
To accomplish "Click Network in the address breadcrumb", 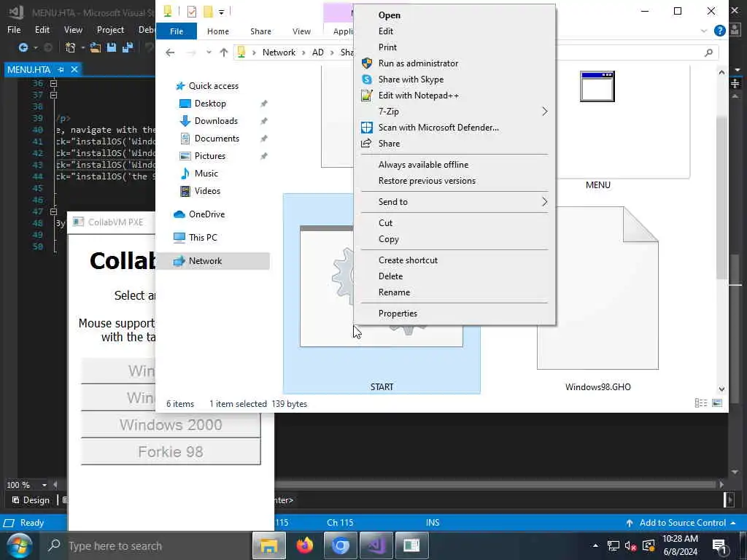I will coord(279,52).
